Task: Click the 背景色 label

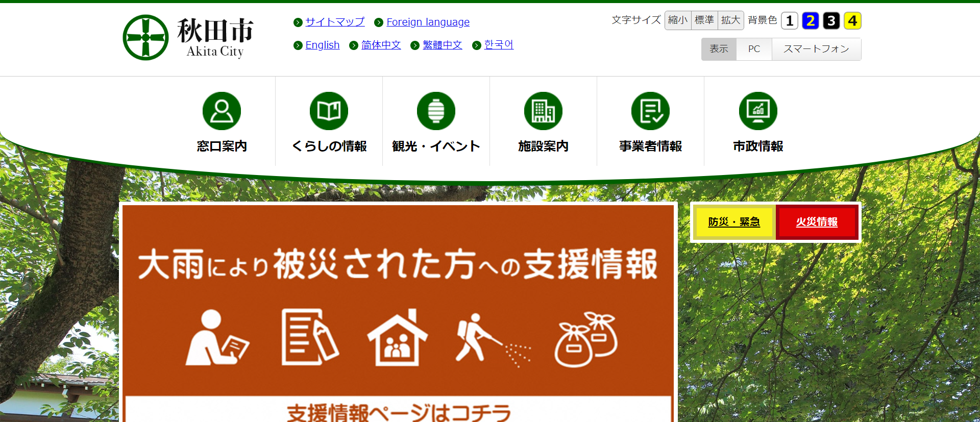Action: coord(762,20)
